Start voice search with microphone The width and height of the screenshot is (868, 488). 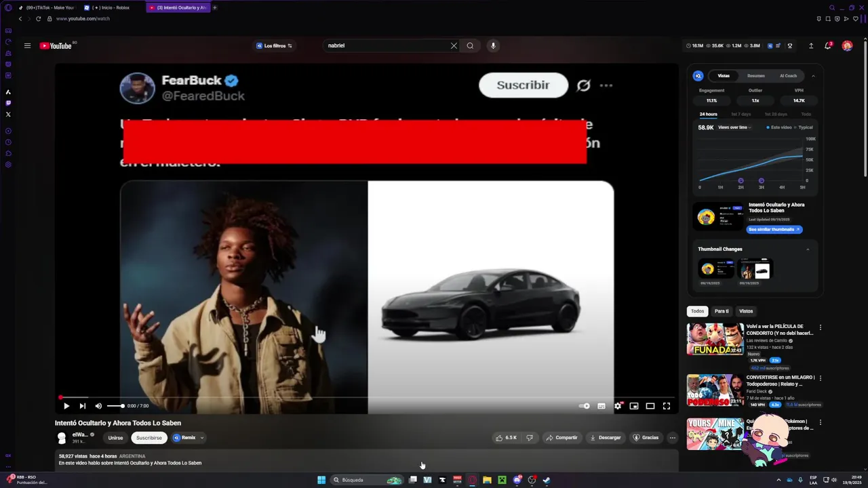pyautogui.click(x=493, y=45)
